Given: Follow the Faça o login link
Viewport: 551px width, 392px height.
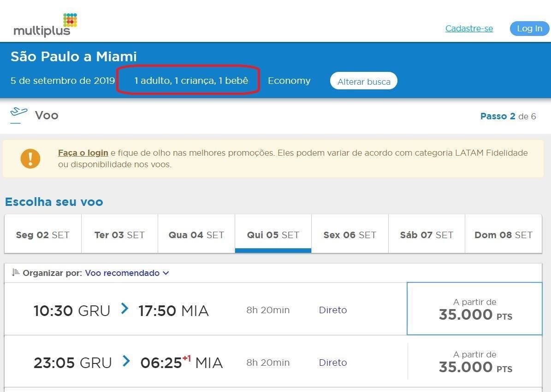Looking at the screenshot, I should [83, 153].
